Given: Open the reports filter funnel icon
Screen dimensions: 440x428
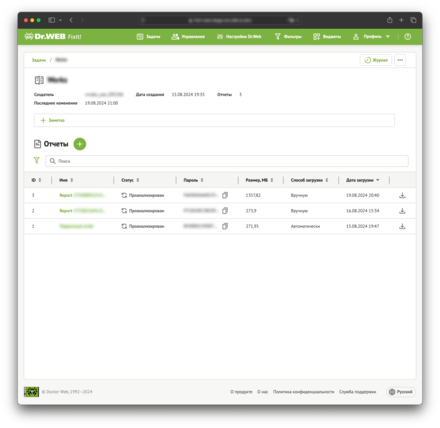Looking at the screenshot, I should [37, 160].
